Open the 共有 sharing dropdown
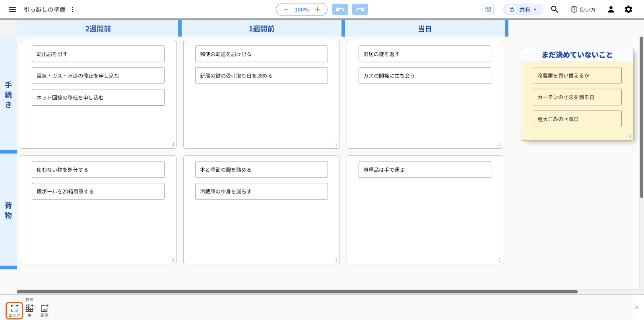Viewport: 644px width, 320px height. point(523,10)
